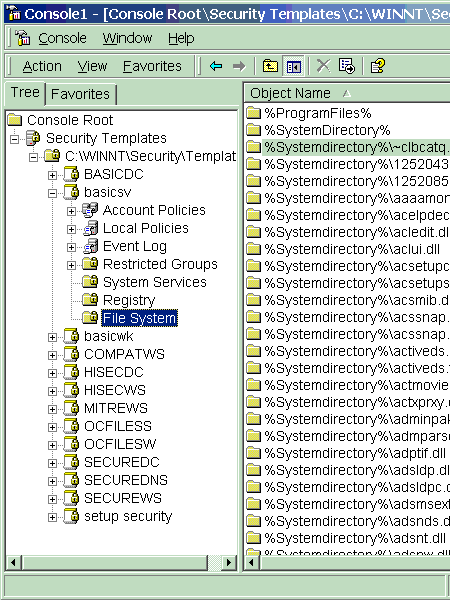The image size is (450, 600).
Task: Expand Local Policies
Action: [x=71, y=229]
